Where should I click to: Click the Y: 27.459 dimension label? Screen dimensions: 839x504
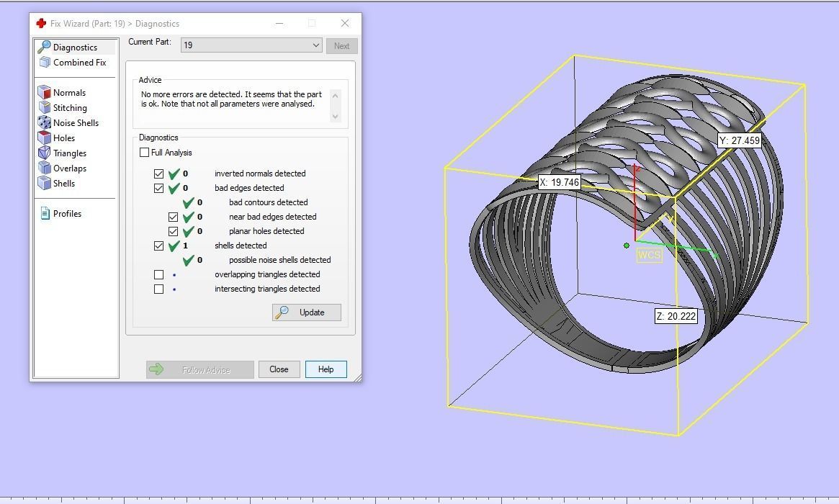pos(740,140)
